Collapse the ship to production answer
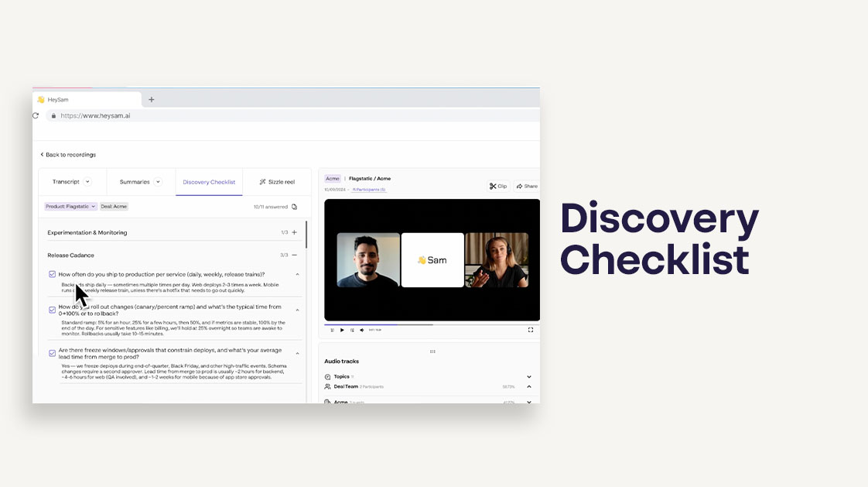This screenshot has width=868, height=487. [297, 274]
